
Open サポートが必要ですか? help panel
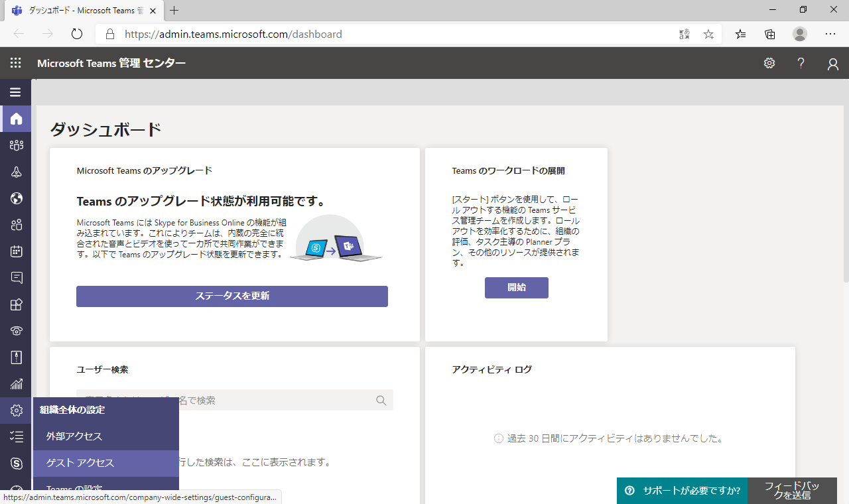(682, 491)
